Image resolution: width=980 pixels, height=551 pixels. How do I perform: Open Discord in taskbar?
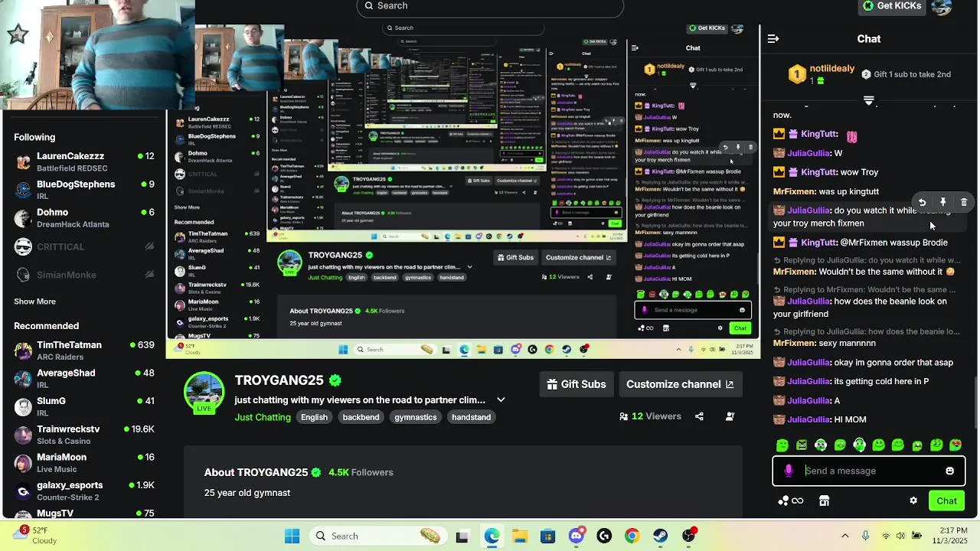click(x=576, y=536)
